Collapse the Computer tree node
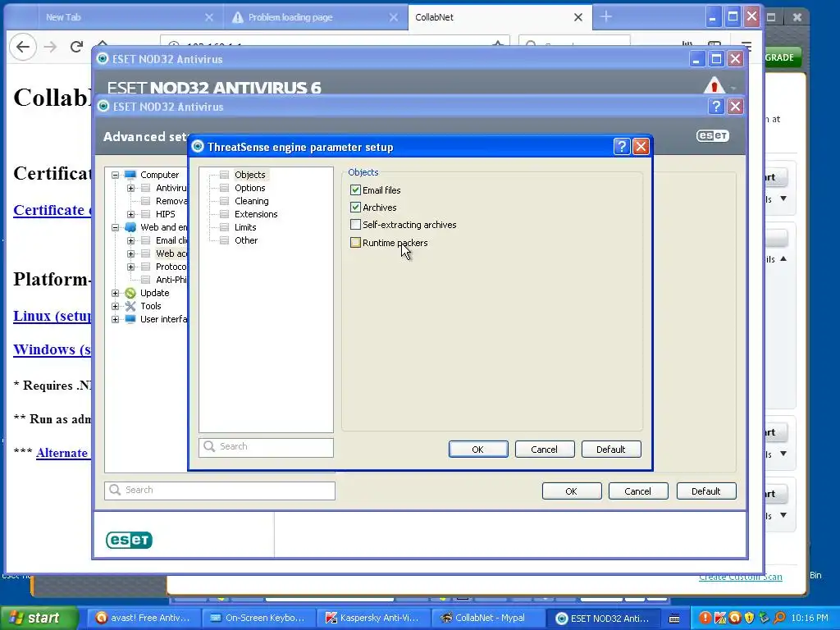Viewport: 840px width, 630px height. 115,175
